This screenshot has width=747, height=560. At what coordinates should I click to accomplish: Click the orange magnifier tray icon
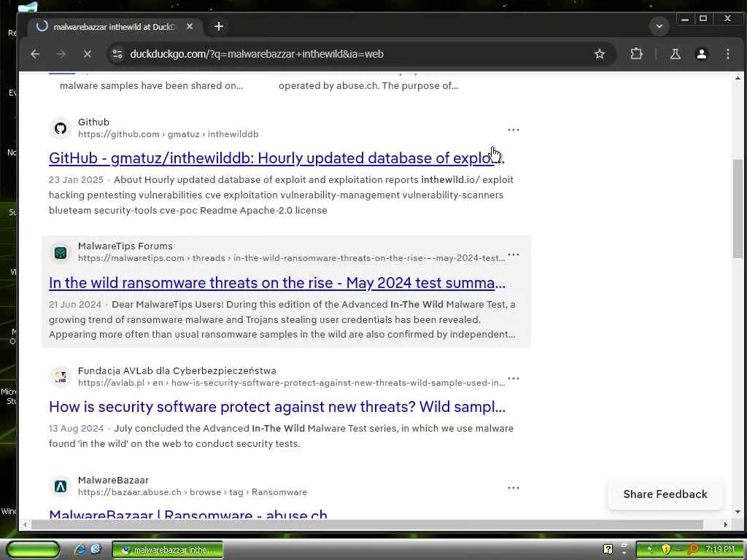(694, 549)
